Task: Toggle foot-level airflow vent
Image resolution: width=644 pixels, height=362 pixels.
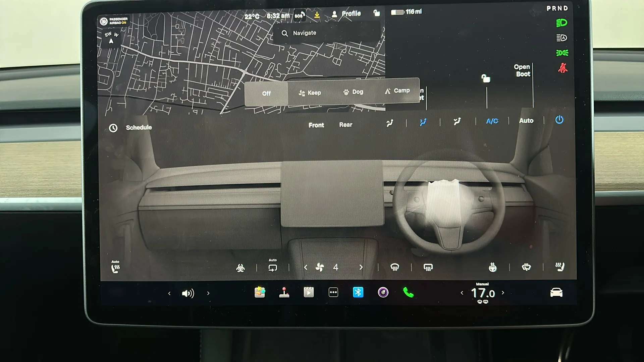Action: (457, 122)
